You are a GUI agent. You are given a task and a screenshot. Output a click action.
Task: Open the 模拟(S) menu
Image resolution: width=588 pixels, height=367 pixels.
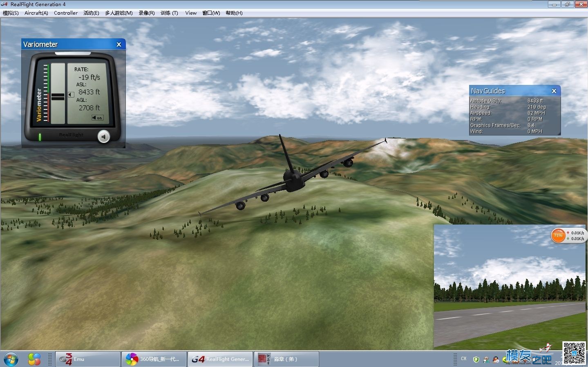tap(11, 13)
